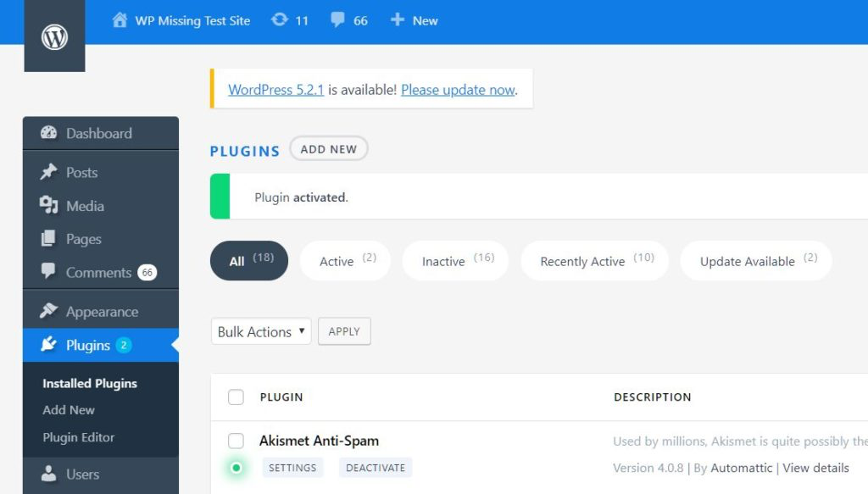This screenshot has height=494, width=868.
Task: Tick the Akismet Anti-Spam checkbox
Action: click(x=236, y=441)
